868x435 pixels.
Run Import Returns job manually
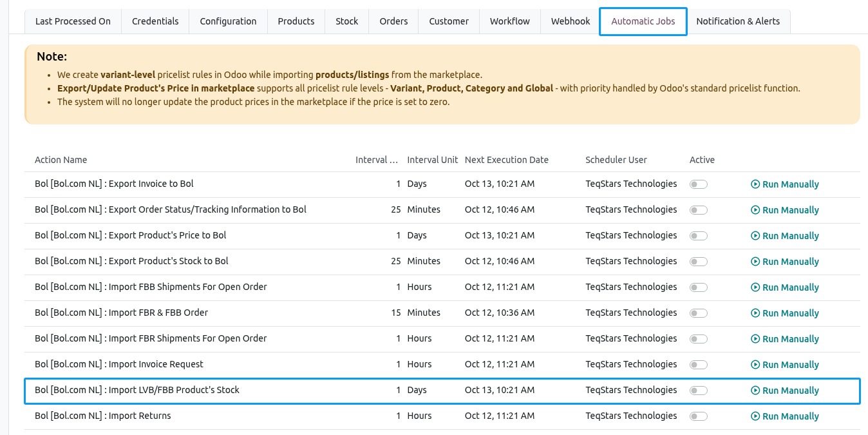pyautogui.click(x=785, y=416)
